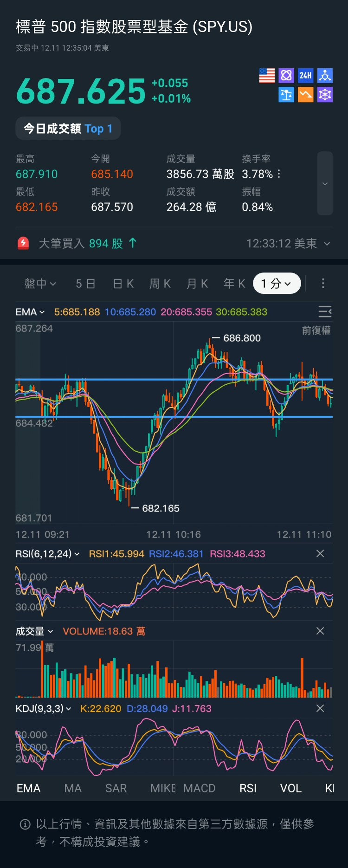Image resolution: width=348 pixels, height=868 pixels.
Task: Tap the blue 24H trading badge
Action: tap(305, 76)
